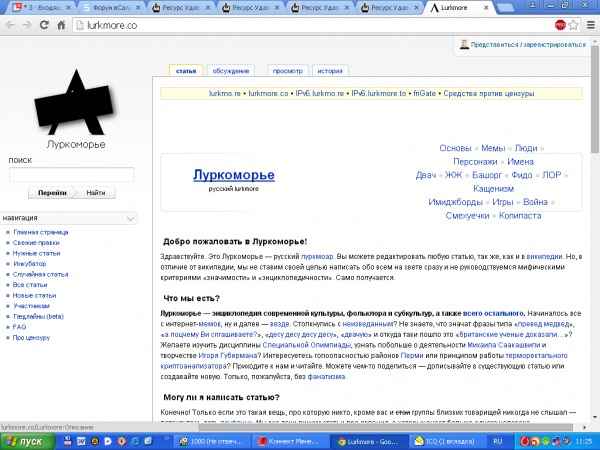The image size is (600, 450).
Task: Open the история tab
Action: [x=330, y=71]
